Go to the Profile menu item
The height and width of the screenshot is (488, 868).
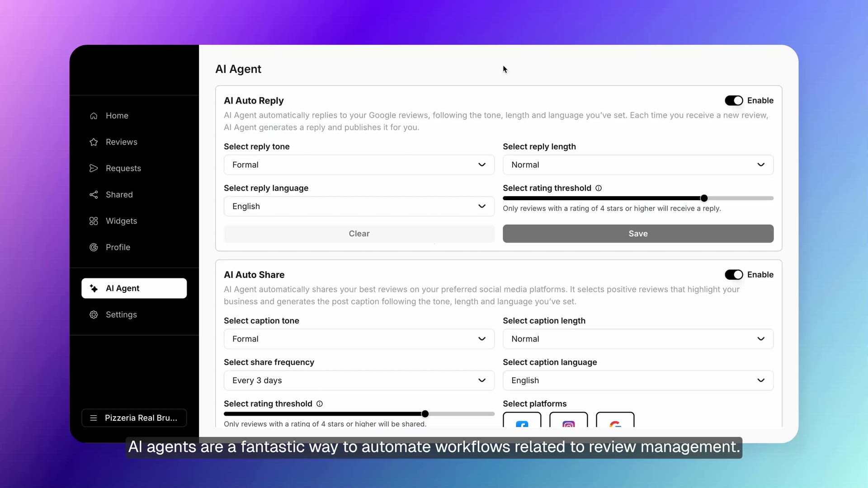click(118, 247)
